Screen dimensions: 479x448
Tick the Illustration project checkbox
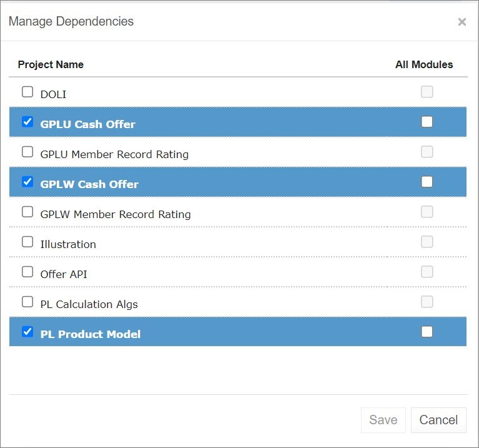point(27,242)
